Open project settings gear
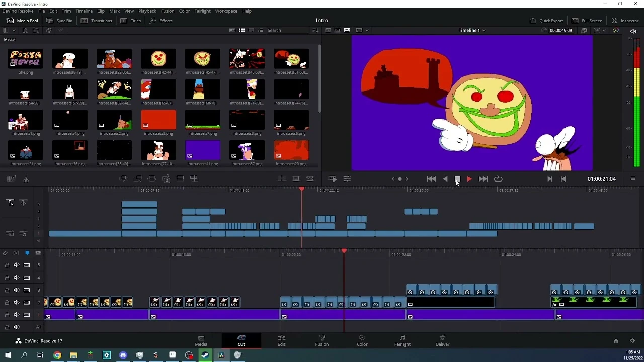Image resolution: width=644 pixels, height=362 pixels. coord(632,341)
